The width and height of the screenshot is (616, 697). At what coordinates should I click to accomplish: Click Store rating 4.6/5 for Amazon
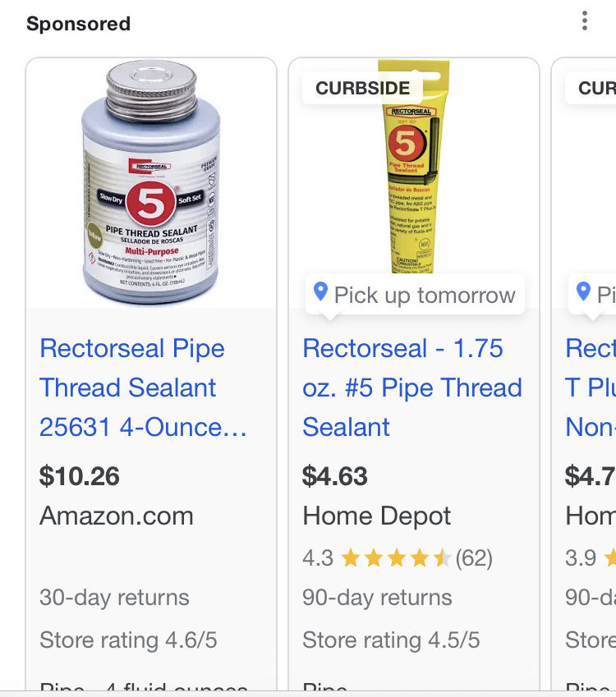click(x=128, y=640)
